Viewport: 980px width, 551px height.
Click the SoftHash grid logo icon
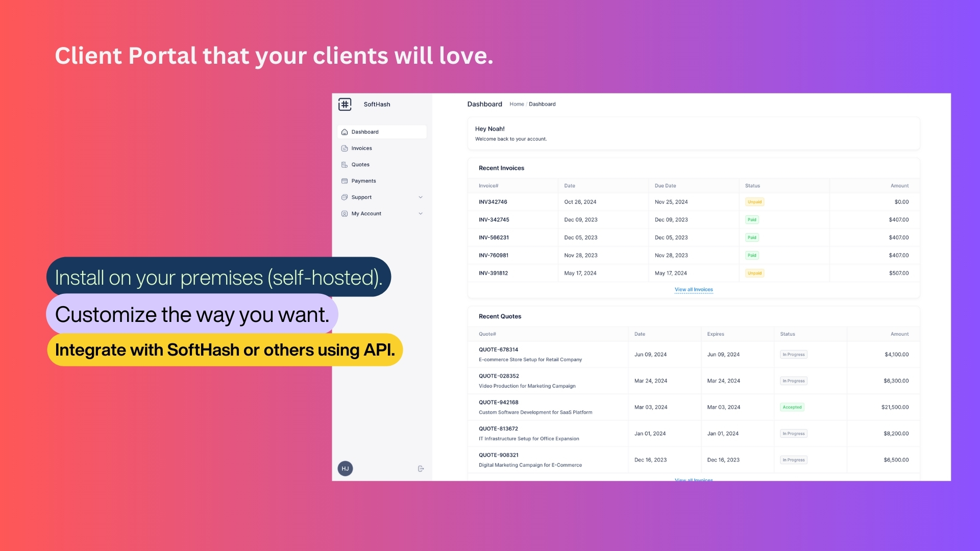[x=345, y=104]
